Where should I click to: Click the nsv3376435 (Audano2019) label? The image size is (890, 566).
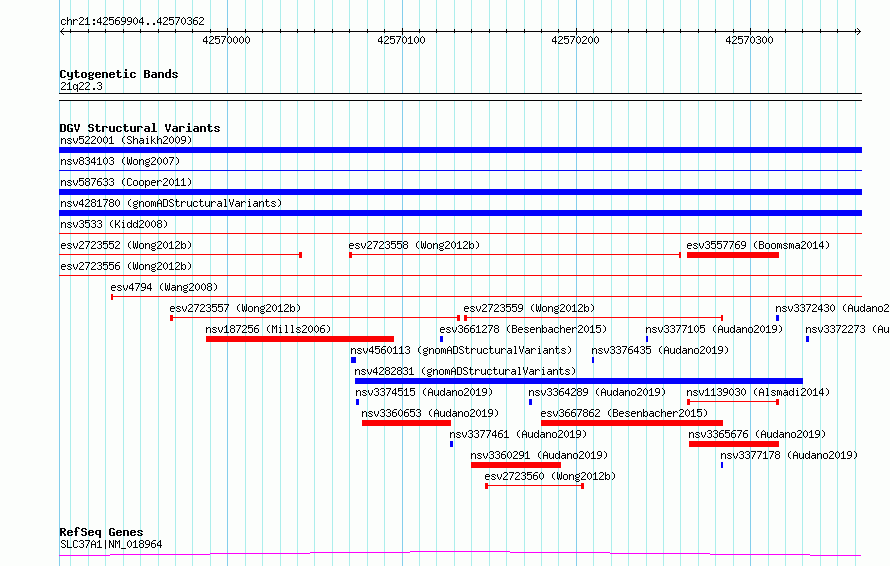pos(660,350)
